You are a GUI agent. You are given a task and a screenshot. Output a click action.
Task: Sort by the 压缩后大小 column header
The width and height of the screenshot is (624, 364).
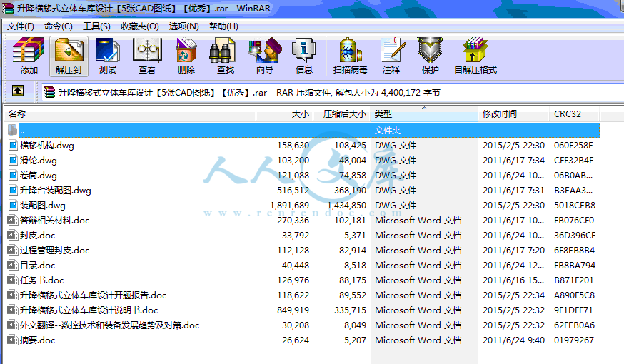point(342,114)
